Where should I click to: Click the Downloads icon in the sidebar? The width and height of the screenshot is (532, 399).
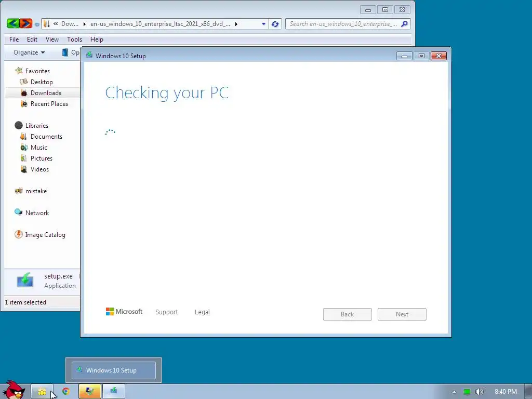tap(24, 92)
